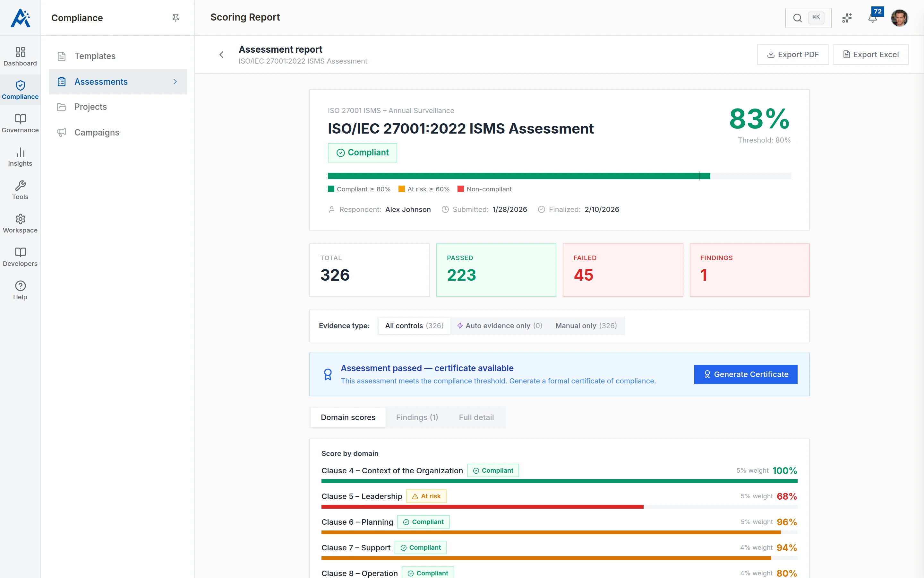
Task: Open Campaigns in Compliance menu
Action: pyautogui.click(x=118, y=133)
